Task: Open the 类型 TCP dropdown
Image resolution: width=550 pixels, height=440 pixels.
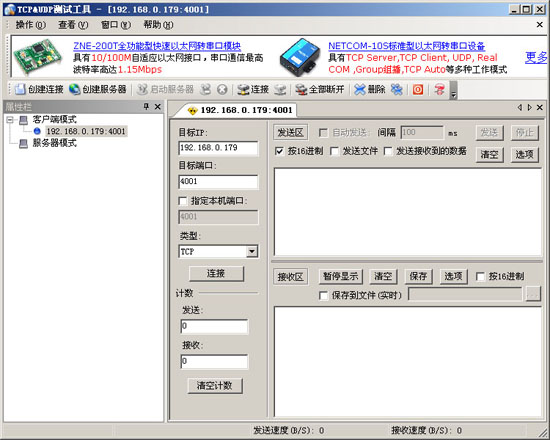Action: [x=252, y=252]
